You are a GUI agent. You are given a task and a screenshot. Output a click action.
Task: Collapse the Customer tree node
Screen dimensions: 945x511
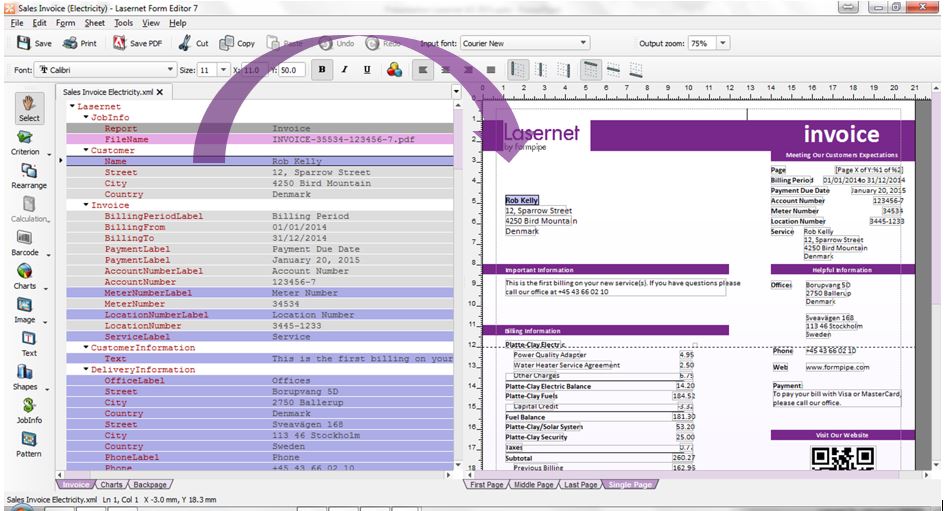click(86, 150)
